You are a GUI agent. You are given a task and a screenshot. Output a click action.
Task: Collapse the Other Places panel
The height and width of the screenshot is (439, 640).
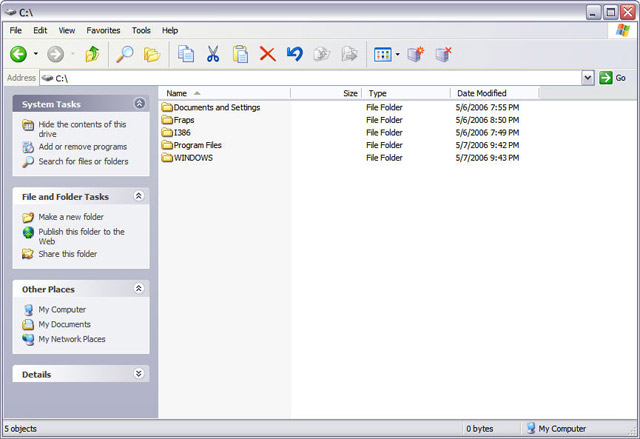139,288
